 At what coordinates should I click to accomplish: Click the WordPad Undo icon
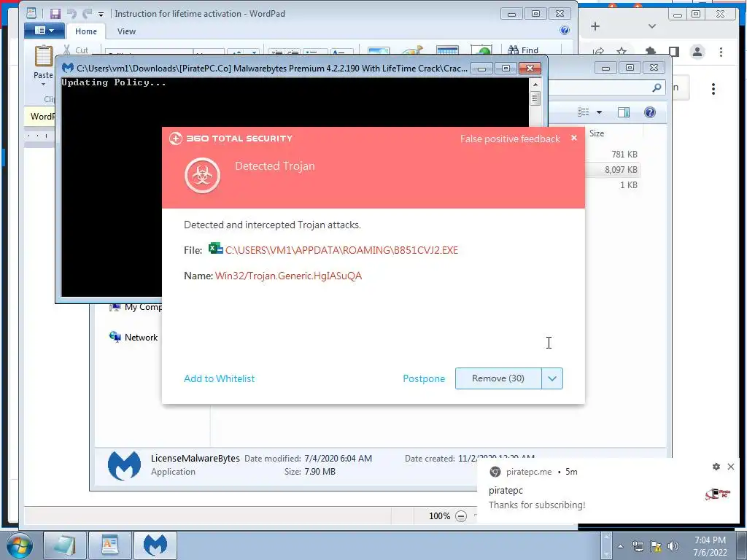[71, 14]
